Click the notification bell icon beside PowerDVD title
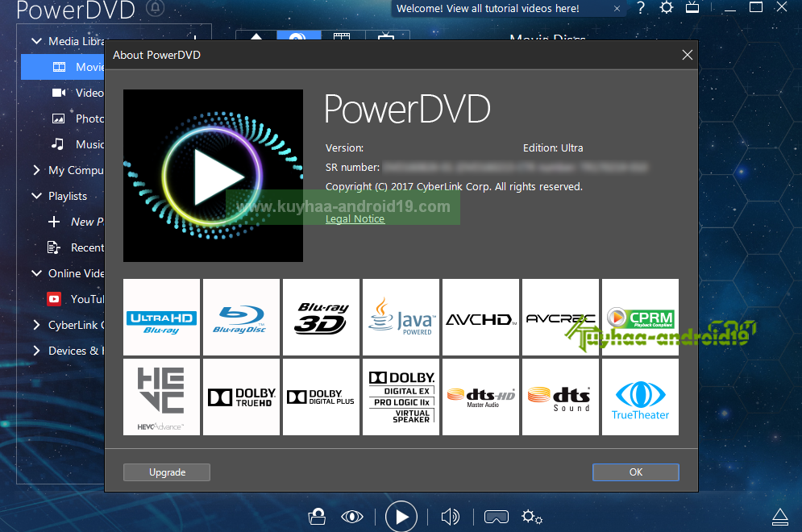The height and width of the screenshot is (532, 802). click(155, 8)
